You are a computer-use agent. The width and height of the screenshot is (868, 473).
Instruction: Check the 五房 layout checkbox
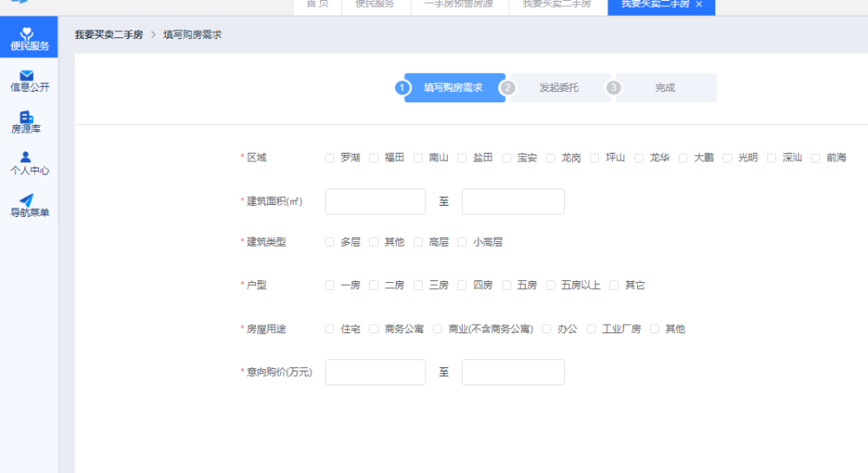pos(507,286)
